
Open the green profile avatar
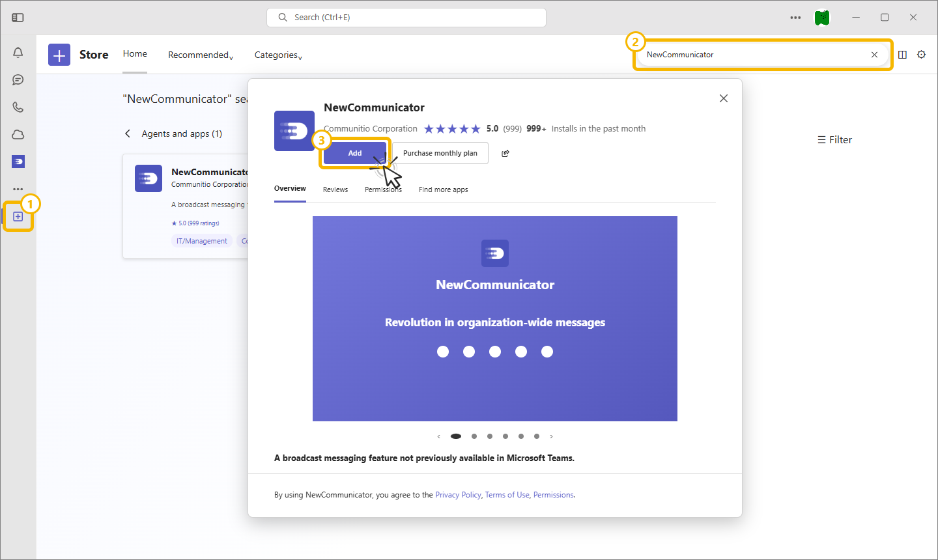[822, 18]
